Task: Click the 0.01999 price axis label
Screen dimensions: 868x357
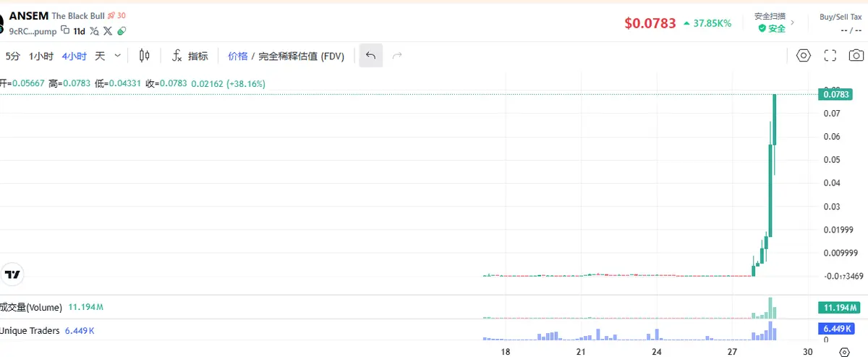Action: 838,230
